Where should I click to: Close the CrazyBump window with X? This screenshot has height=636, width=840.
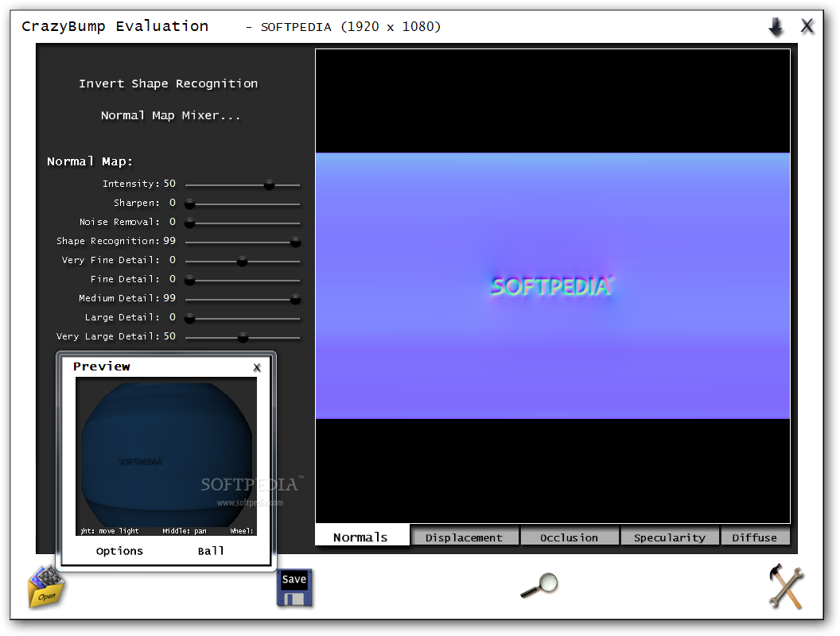807,25
